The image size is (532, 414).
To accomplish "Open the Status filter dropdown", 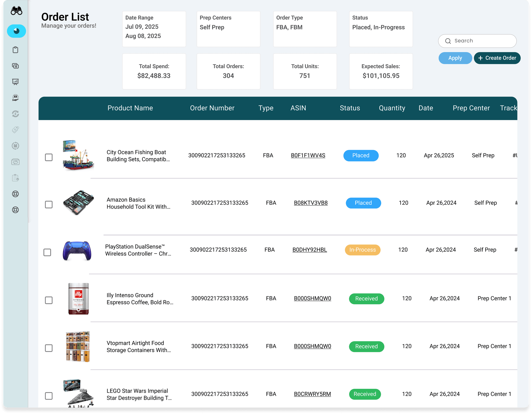I will 381,29.
